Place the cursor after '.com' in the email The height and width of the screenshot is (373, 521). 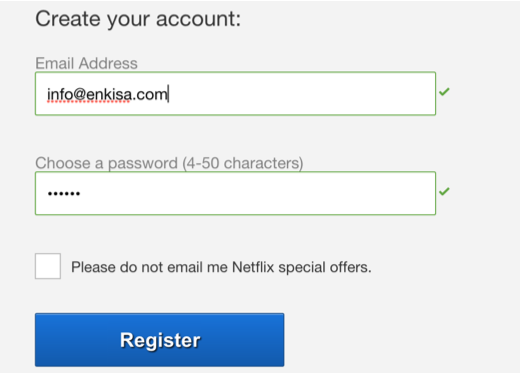pyautogui.click(x=169, y=94)
